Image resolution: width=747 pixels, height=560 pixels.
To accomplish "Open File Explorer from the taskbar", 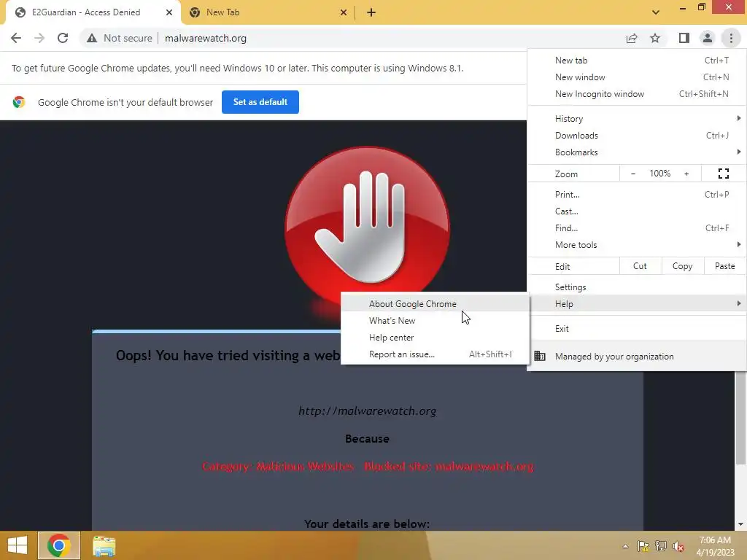I will [x=104, y=545].
